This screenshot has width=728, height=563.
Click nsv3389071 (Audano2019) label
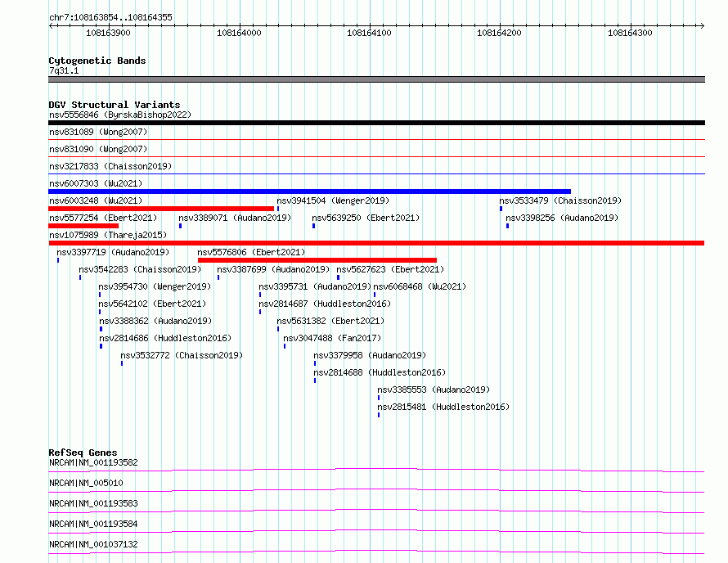click(235, 218)
